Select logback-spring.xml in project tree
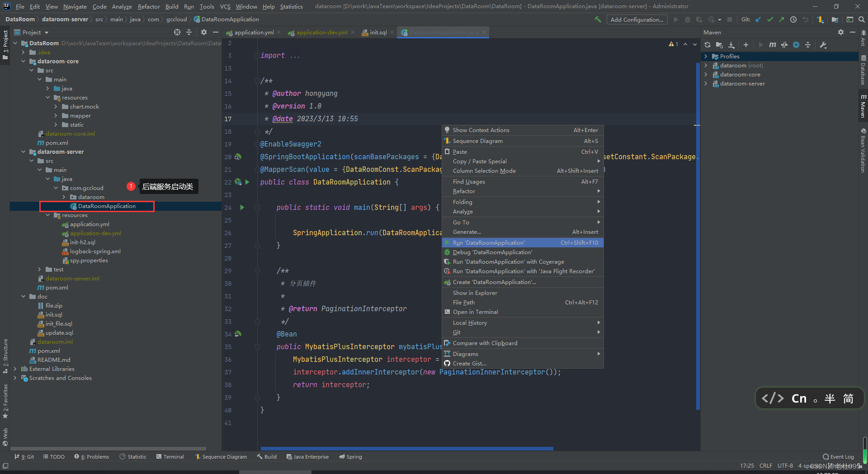This screenshot has height=474, width=868. point(95,251)
